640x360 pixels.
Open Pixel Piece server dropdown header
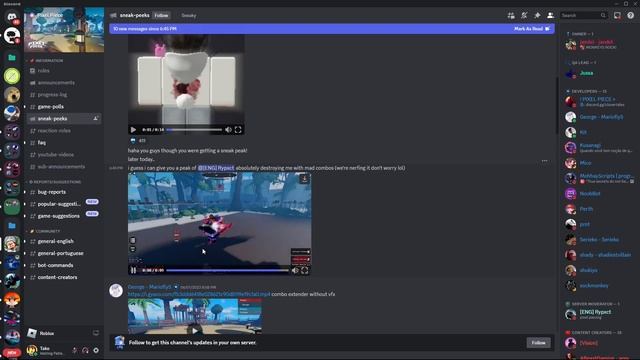click(64, 16)
